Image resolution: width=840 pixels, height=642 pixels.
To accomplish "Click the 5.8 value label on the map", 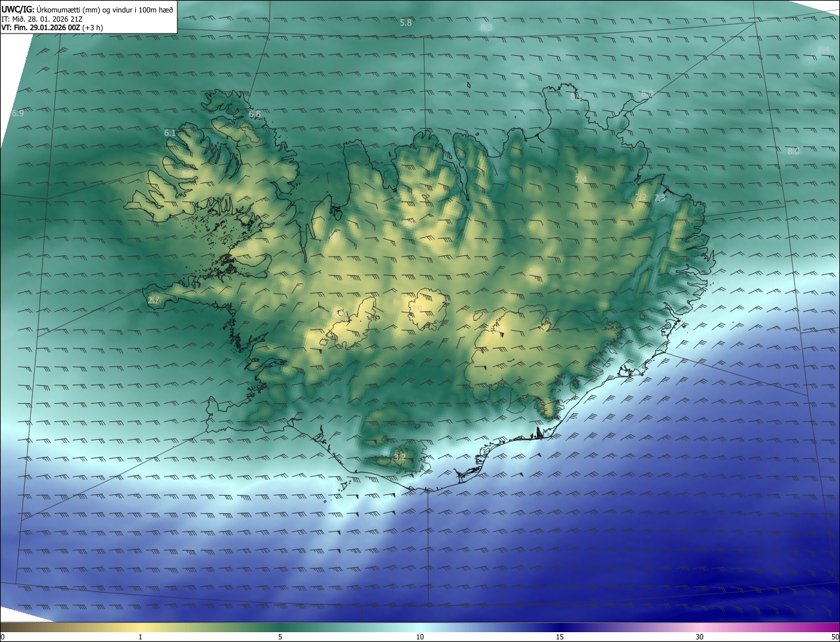I will coord(406,22).
